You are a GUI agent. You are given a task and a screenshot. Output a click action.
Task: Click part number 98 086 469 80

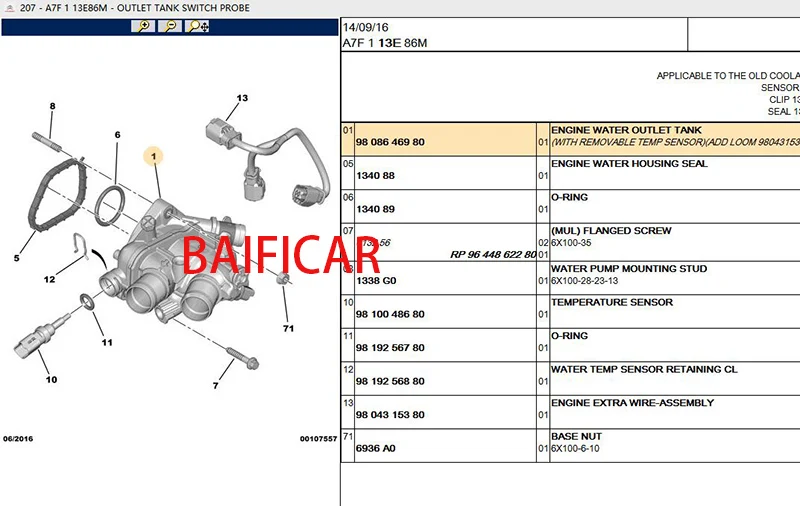390,142
